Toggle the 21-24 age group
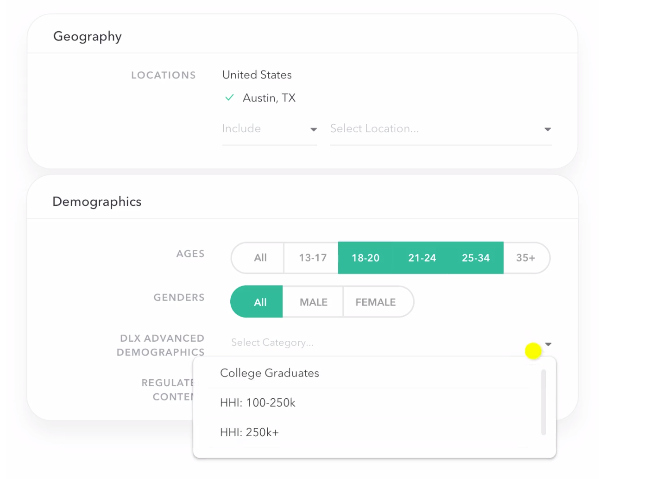The image size is (654, 479). point(422,258)
